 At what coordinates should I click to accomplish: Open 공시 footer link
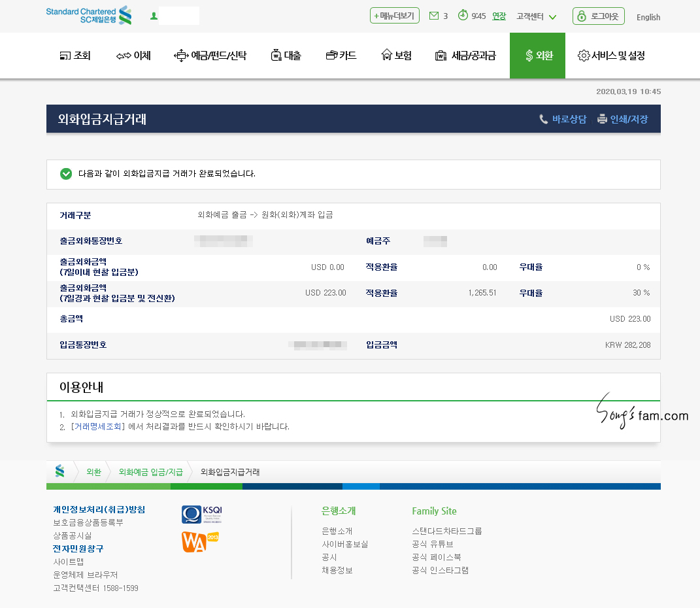[x=329, y=558]
